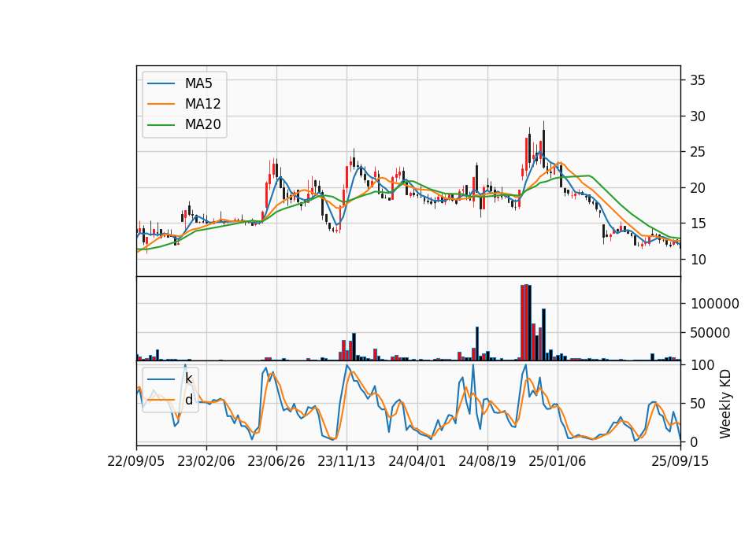This screenshot has height=543, width=756.
Task: Click the MA20 legend label
Action: click(203, 124)
